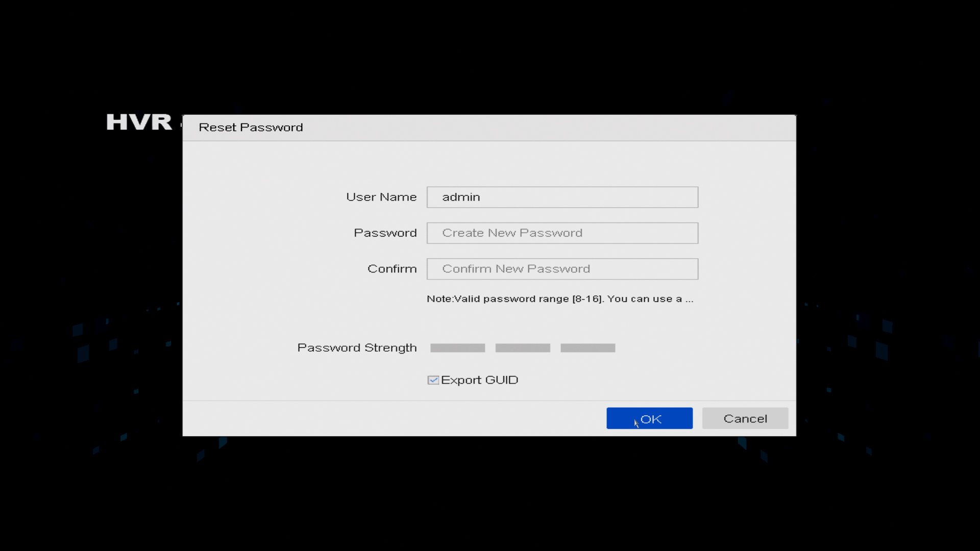Click the Export GUID label text
This screenshot has height=551, width=980.
click(479, 380)
